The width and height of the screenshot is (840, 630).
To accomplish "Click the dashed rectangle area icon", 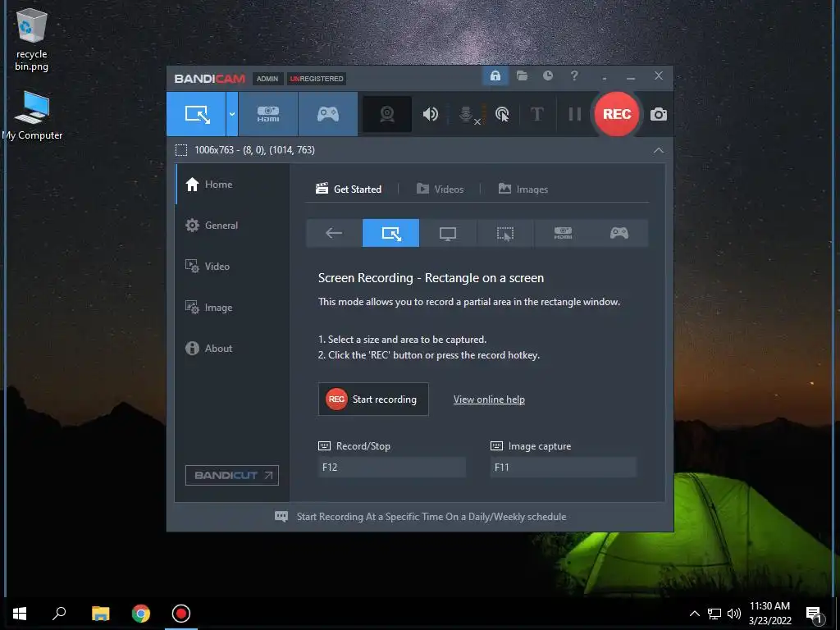I will (x=181, y=150).
